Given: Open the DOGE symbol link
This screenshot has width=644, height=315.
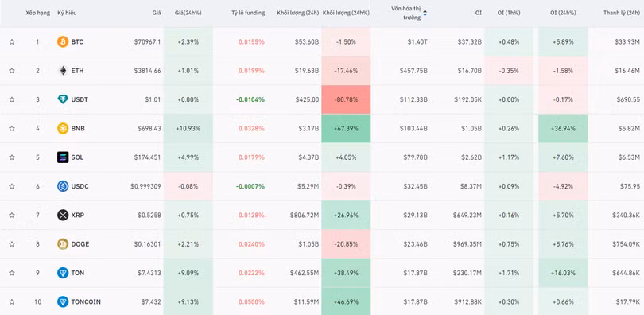Looking at the screenshot, I should pos(80,244).
